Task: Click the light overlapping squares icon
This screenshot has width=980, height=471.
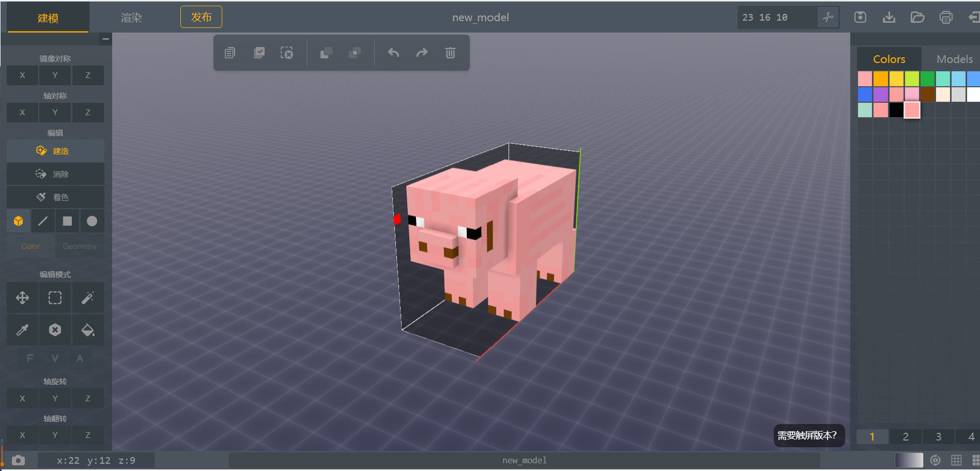Action: click(326, 53)
